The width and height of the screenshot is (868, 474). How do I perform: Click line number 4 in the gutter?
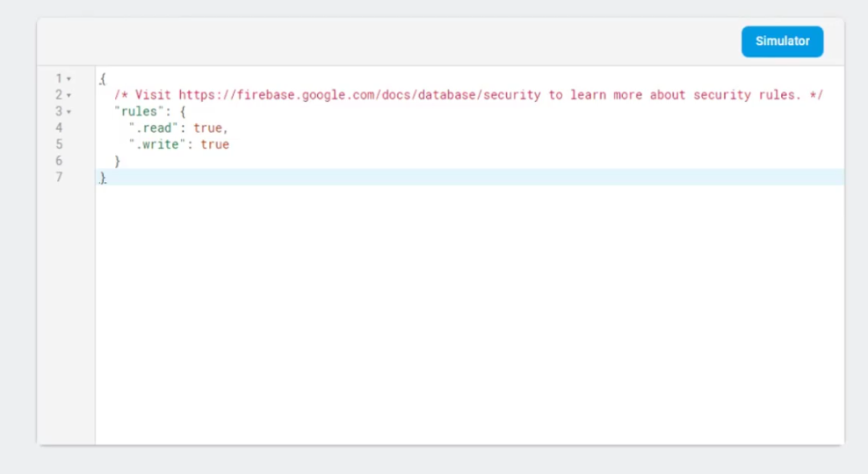tap(59, 128)
